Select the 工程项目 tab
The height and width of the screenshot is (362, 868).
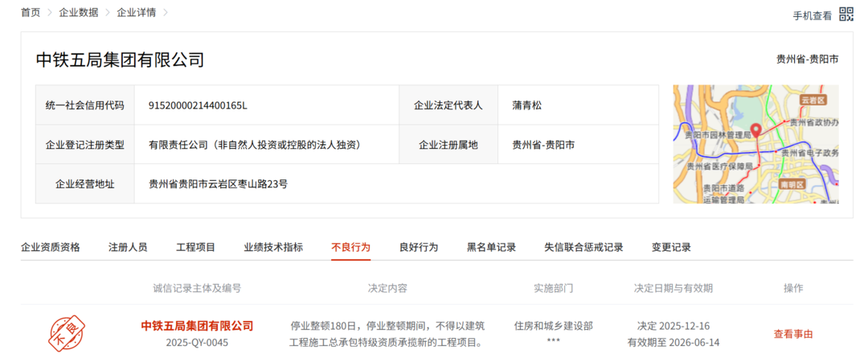tap(196, 247)
